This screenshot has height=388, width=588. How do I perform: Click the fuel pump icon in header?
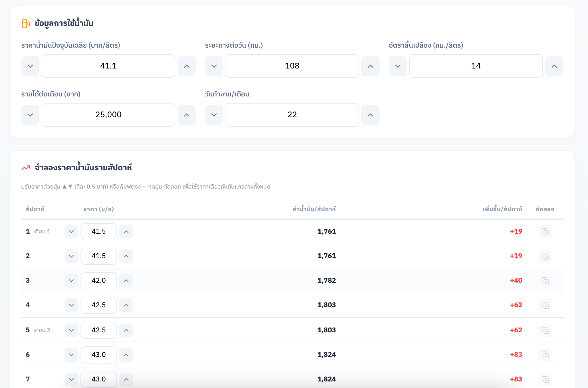click(x=26, y=23)
